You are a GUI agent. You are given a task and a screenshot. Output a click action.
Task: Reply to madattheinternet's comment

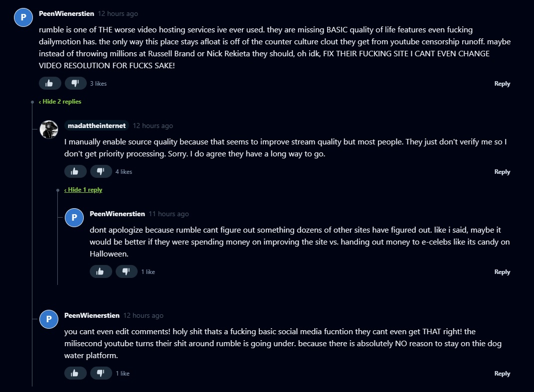(x=502, y=172)
